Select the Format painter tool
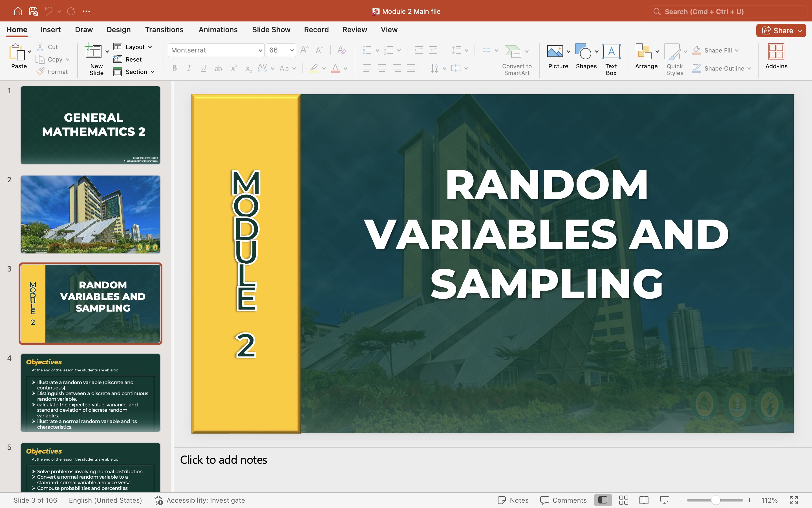This screenshot has width=812, height=508. 52,72
